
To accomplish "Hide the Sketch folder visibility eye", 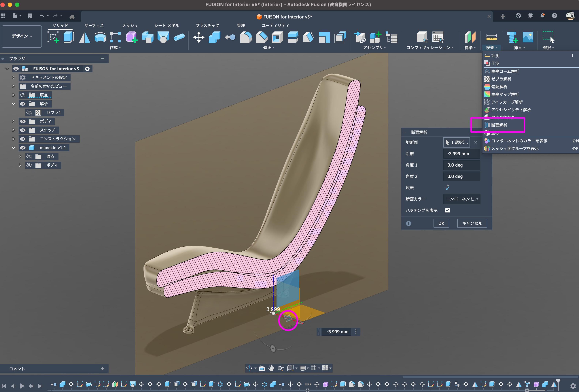I will click(x=23, y=130).
